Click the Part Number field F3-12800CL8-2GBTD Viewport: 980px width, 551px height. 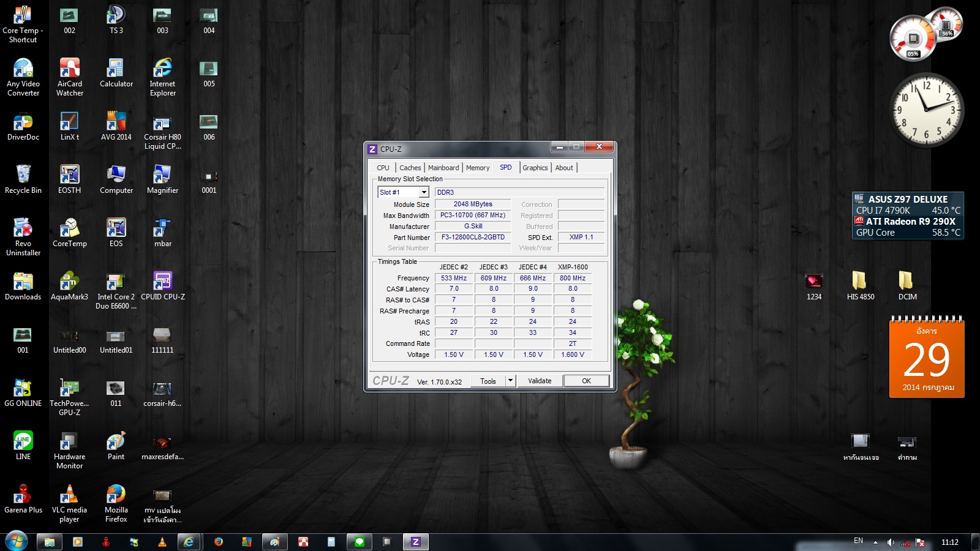coord(473,237)
